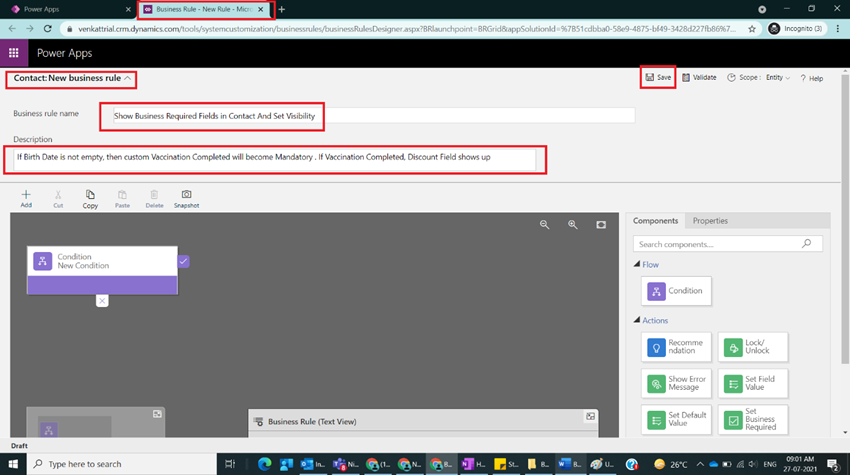Select the New Condition node
This screenshot has width=850, height=475.
click(x=102, y=270)
